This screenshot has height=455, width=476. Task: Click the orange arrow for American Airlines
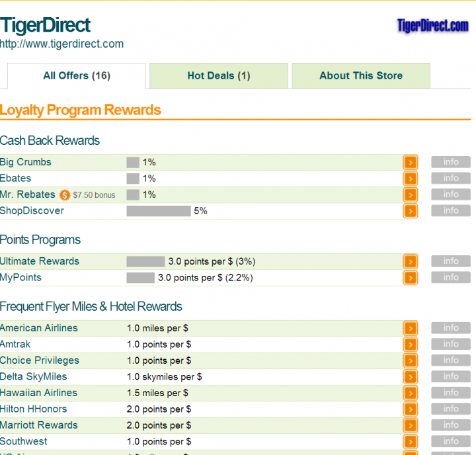point(411,328)
